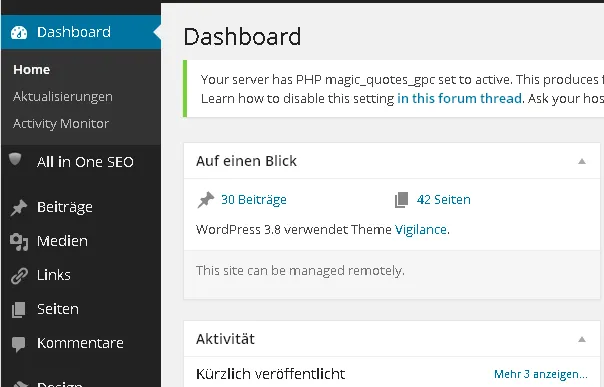This screenshot has height=387, width=604.
Task: Open Aktualisierungen submenu entry
Action: tap(63, 97)
